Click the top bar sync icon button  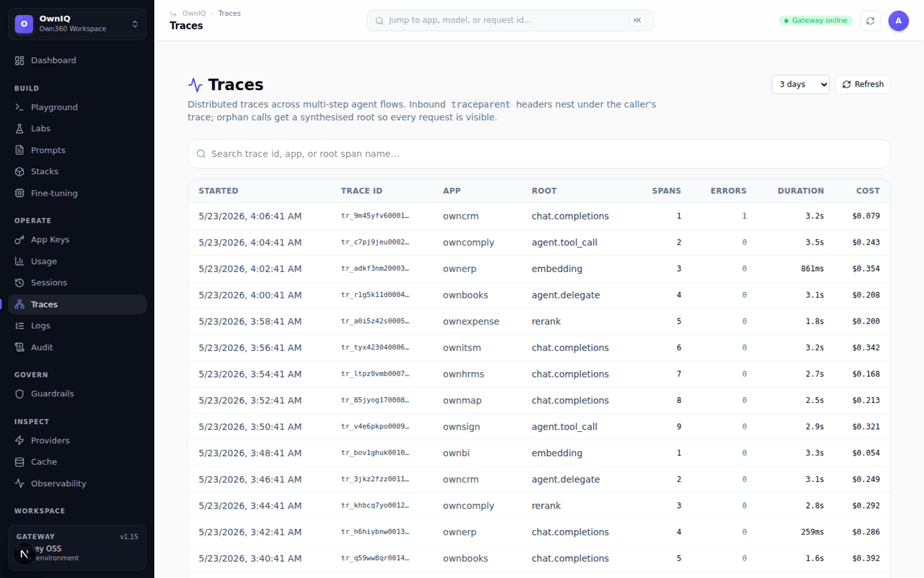pos(870,21)
